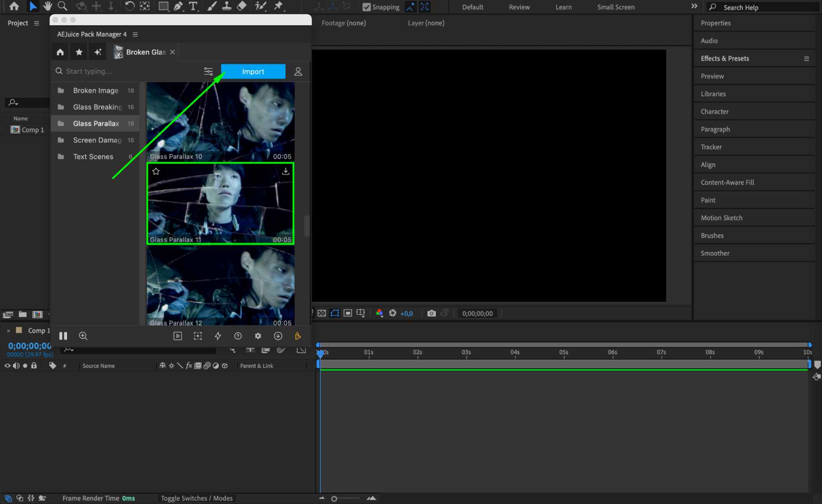Image resolution: width=822 pixels, height=504 pixels.
Task: Click the filter options icon beside search
Action: point(208,72)
